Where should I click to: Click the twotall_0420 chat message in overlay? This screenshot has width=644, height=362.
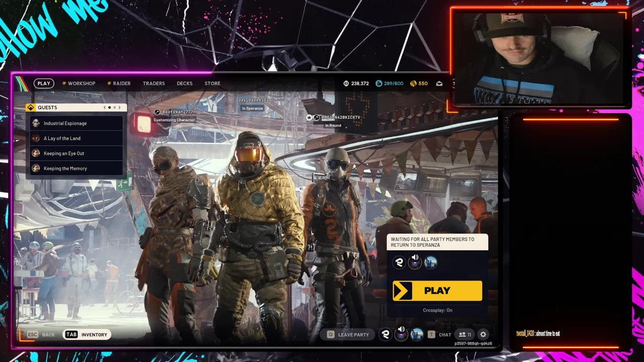[x=538, y=333]
